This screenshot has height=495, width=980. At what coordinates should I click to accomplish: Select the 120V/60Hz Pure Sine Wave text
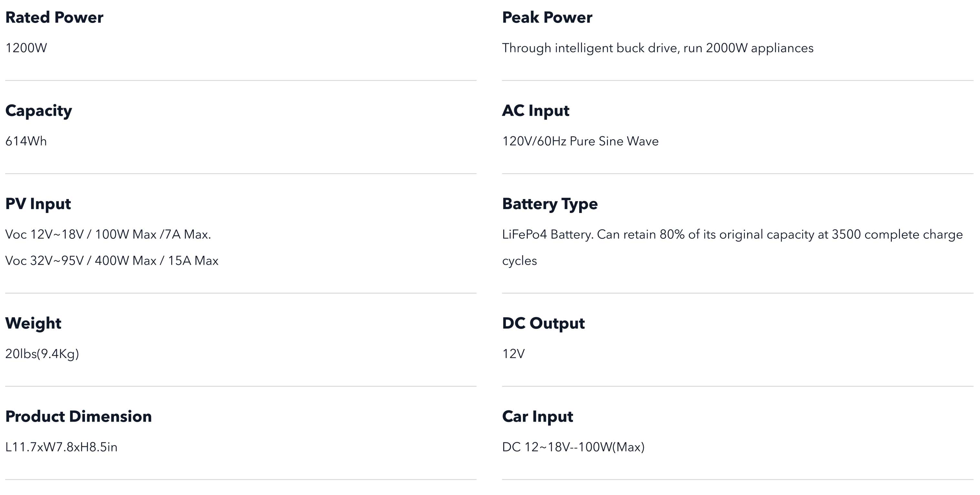pos(580,141)
